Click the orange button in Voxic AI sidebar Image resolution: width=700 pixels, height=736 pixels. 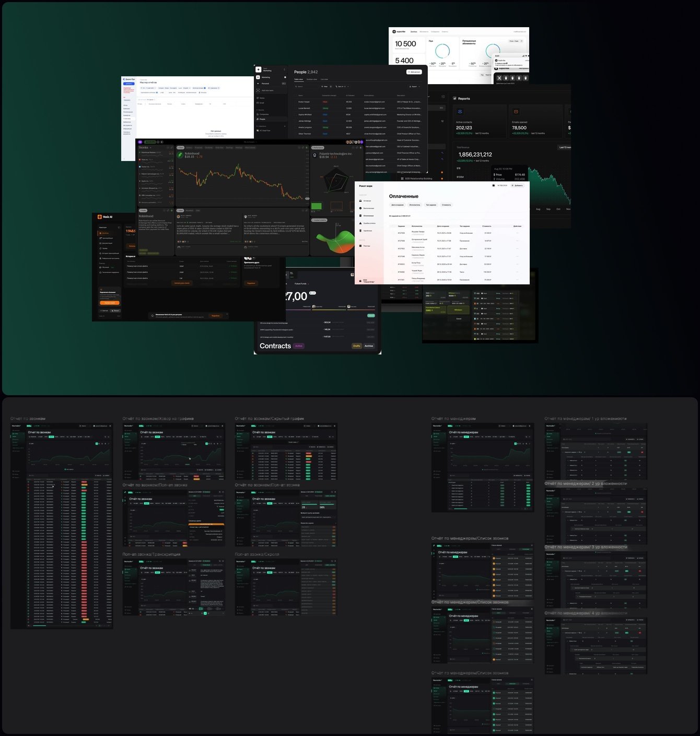click(x=110, y=303)
